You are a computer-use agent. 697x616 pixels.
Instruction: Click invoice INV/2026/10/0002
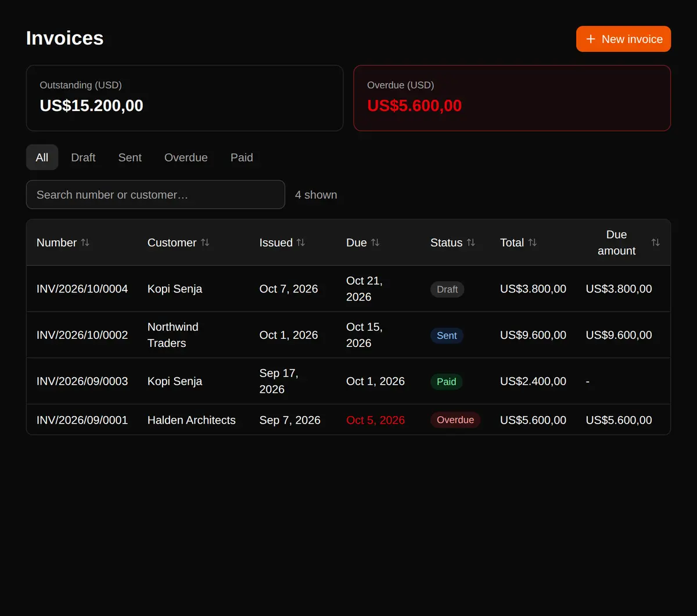[x=82, y=335]
